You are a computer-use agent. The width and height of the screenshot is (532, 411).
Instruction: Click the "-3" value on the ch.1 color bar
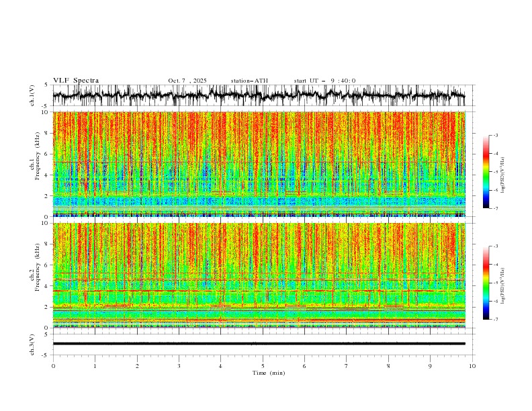point(495,135)
